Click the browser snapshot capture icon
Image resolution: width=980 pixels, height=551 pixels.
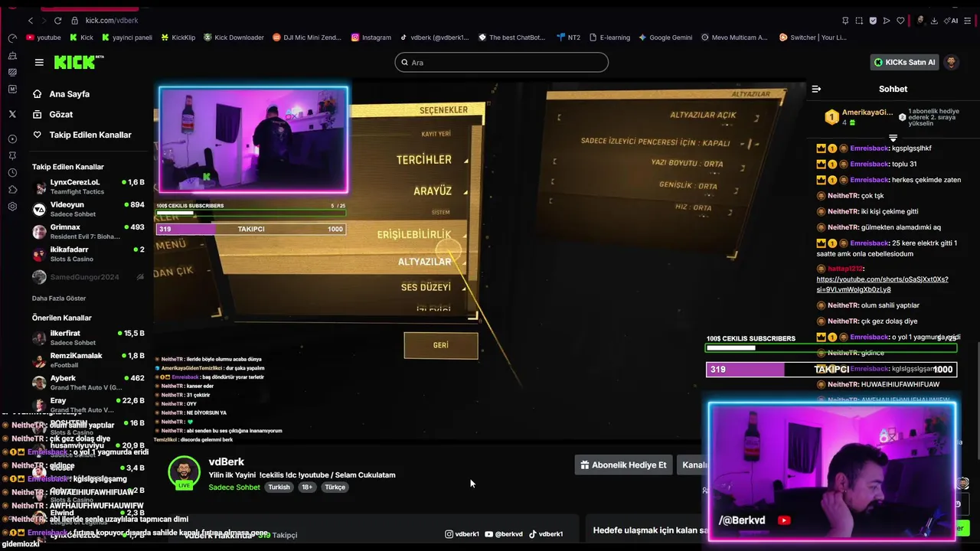click(x=859, y=21)
